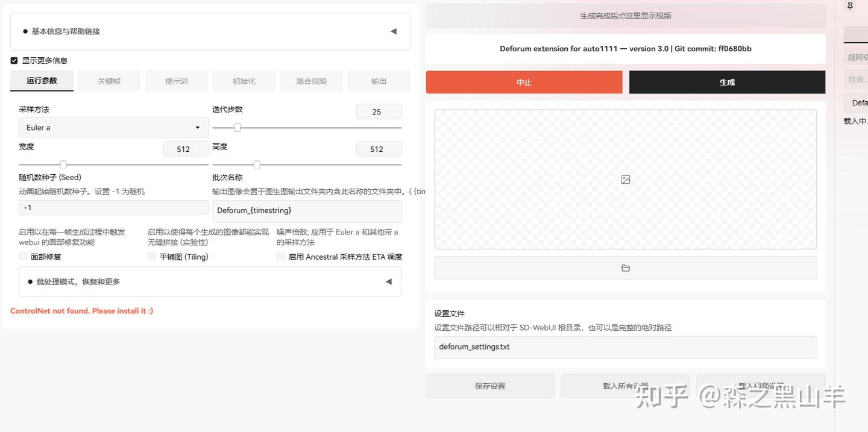
Task: Click the 宽度 value field showing 512
Action: coord(186,149)
